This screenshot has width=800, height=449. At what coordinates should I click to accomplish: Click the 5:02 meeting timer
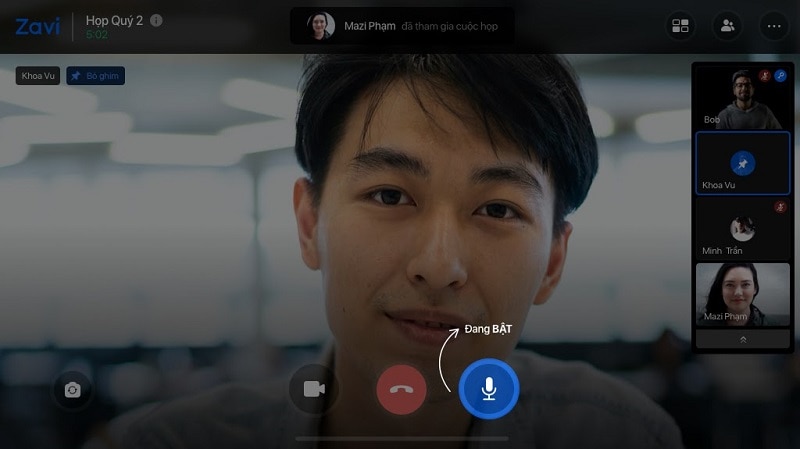coord(97,35)
